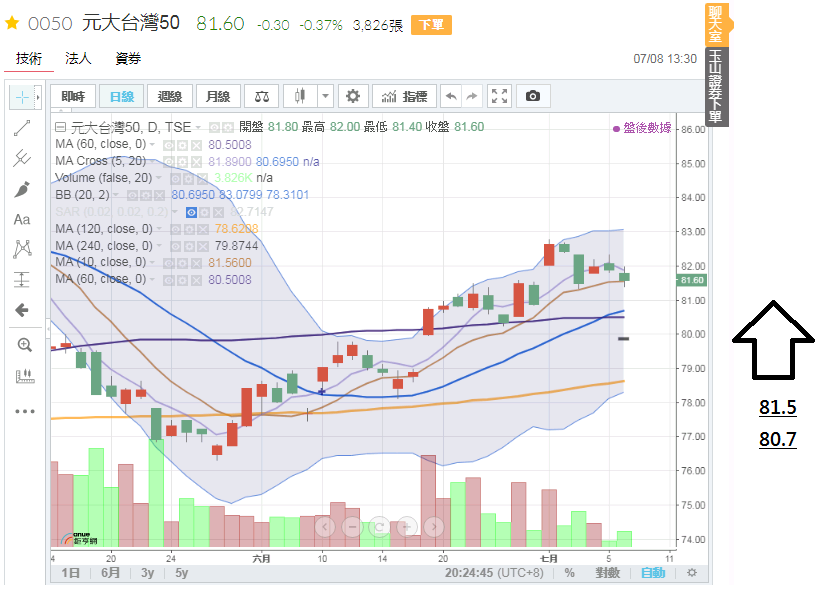Click the yellow favorite star beside 0050

[12, 23]
